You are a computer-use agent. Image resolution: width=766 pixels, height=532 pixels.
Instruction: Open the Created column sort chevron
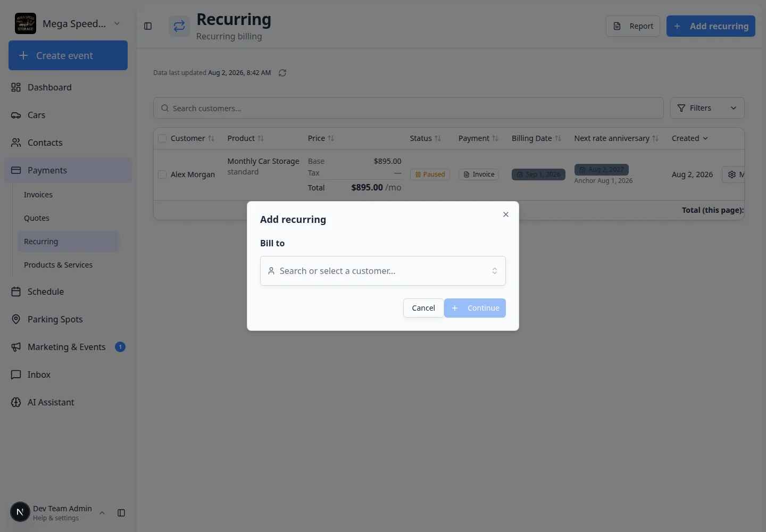tap(705, 138)
